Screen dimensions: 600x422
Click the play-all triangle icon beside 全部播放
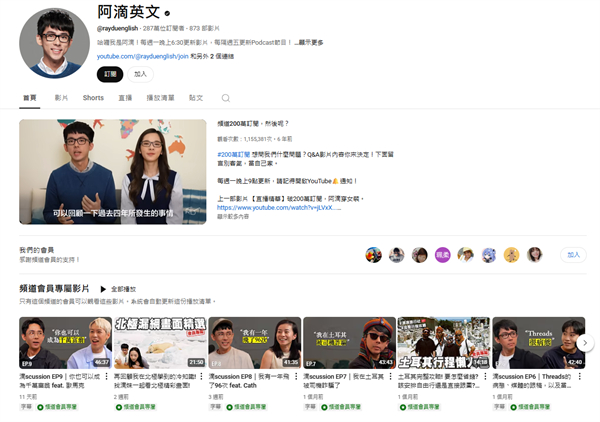(x=103, y=289)
